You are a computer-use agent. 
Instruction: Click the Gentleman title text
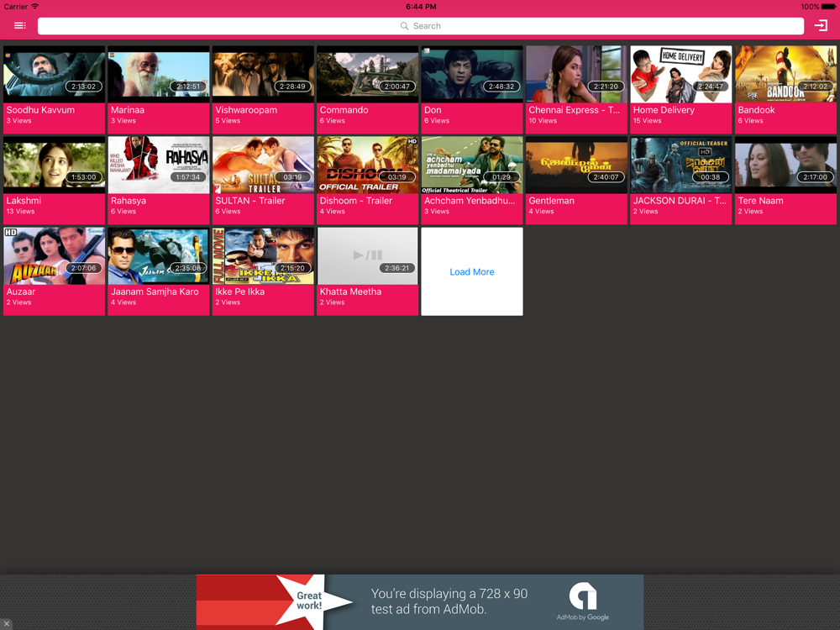pyautogui.click(x=552, y=201)
